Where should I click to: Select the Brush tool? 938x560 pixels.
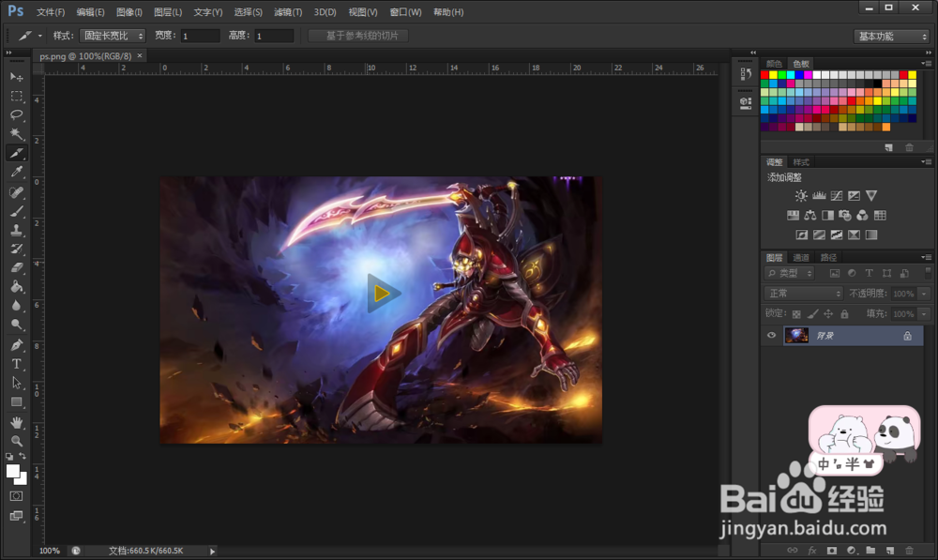(16, 211)
